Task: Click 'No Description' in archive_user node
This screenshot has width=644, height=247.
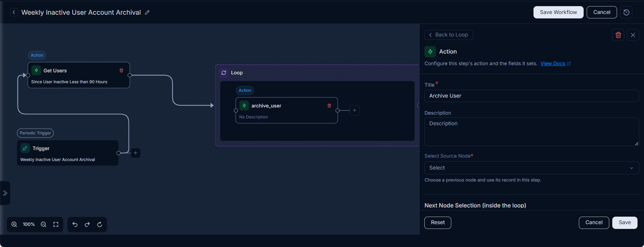Action: coord(253,117)
